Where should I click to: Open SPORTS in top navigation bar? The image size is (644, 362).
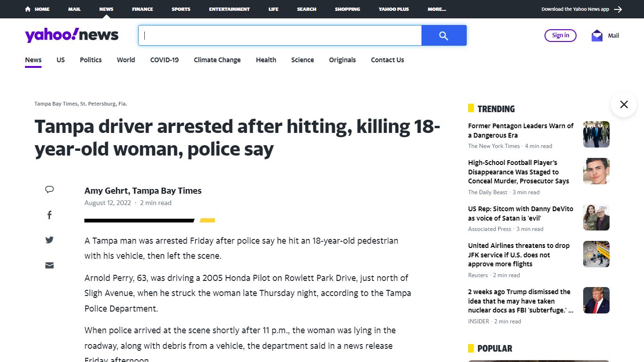pyautogui.click(x=181, y=9)
